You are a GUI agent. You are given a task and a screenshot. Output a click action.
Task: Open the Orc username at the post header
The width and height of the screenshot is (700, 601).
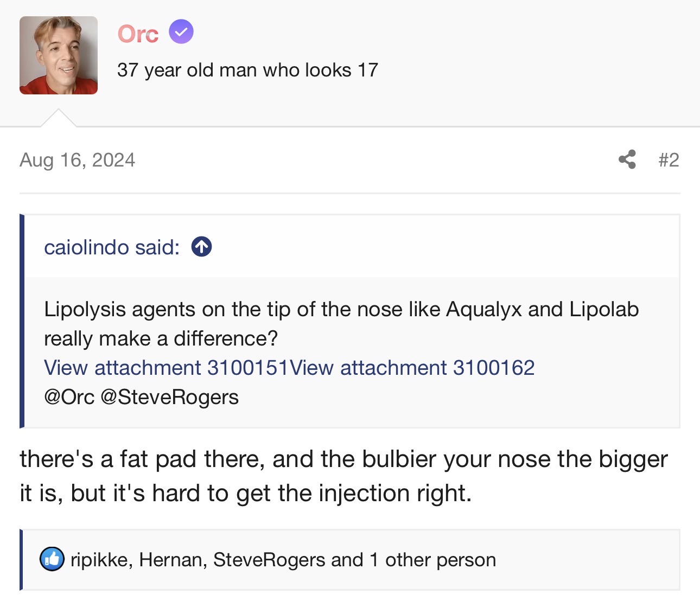point(138,34)
